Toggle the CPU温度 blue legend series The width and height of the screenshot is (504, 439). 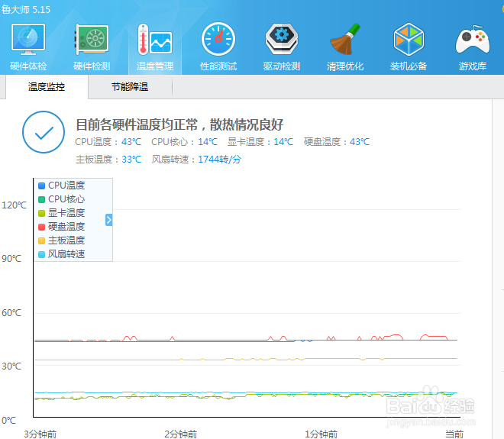pos(61,186)
